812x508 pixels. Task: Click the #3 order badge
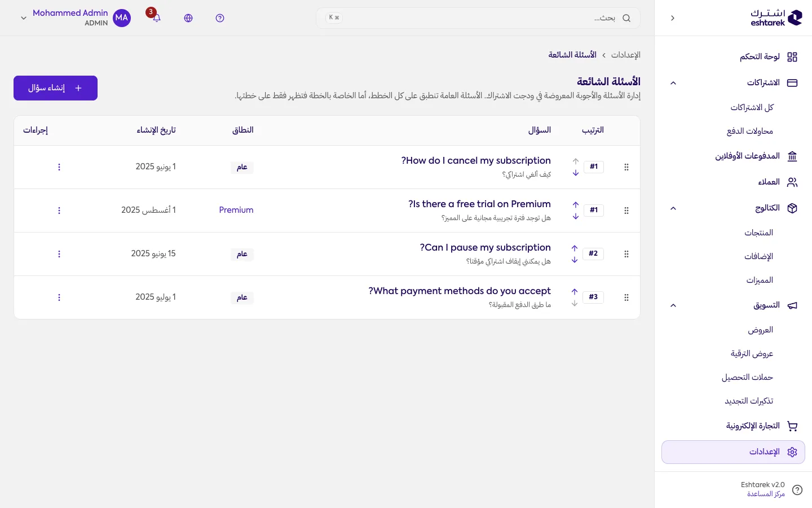[x=593, y=297]
